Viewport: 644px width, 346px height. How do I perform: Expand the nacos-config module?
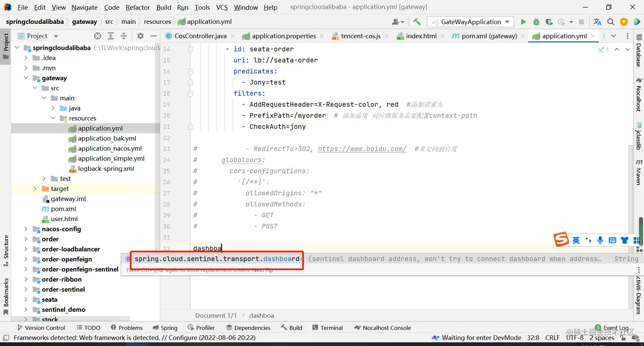pyautogui.click(x=26, y=229)
